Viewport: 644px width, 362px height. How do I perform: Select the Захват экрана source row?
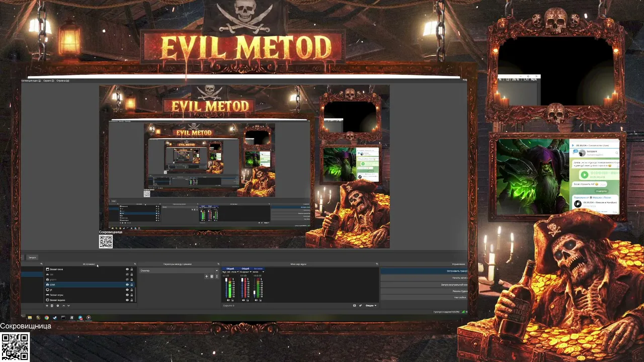[90, 300]
